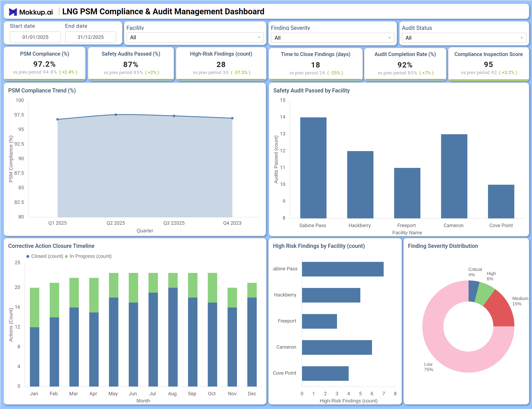Image resolution: width=532 pixels, height=409 pixels.
Task: Click the Oct month axis label
Action: 212,394
